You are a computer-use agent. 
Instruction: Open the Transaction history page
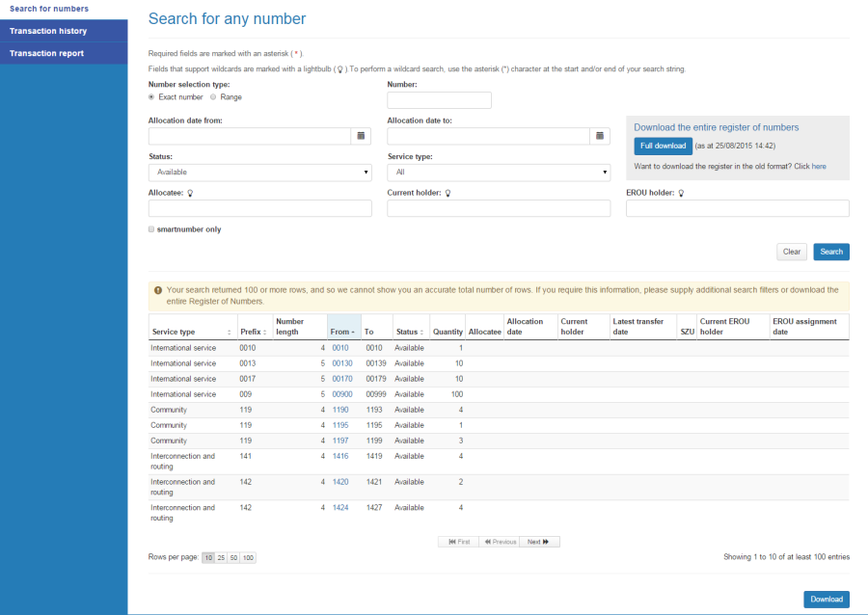(x=50, y=31)
